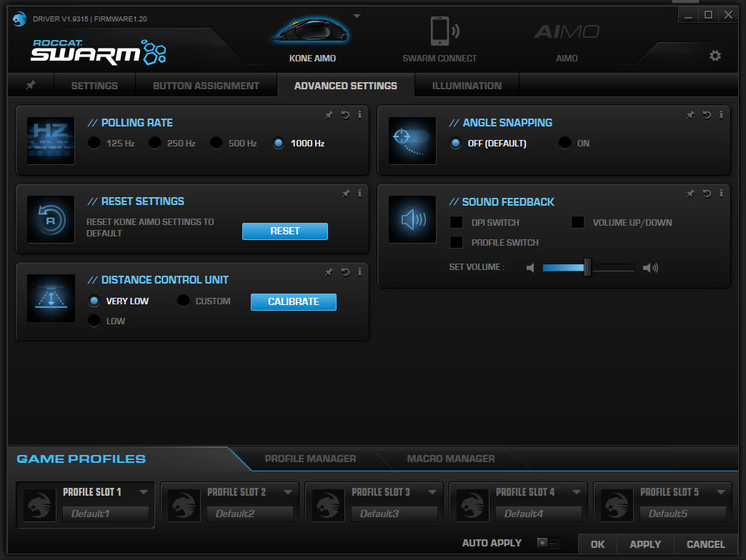746x560 pixels.
Task: Expand Profile Slot 4 dropdown arrow
Action: click(x=577, y=492)
